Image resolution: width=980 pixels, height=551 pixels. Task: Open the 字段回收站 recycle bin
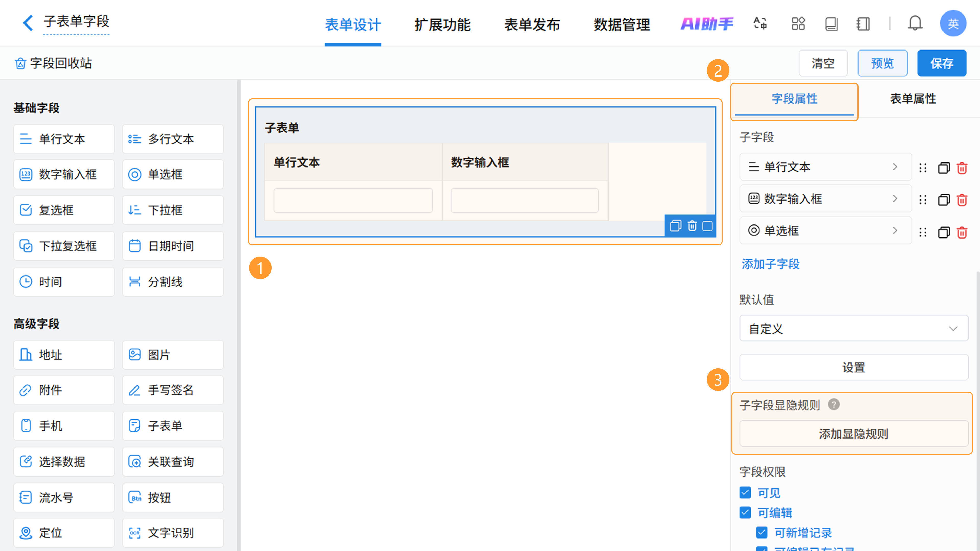click(53, 63)
